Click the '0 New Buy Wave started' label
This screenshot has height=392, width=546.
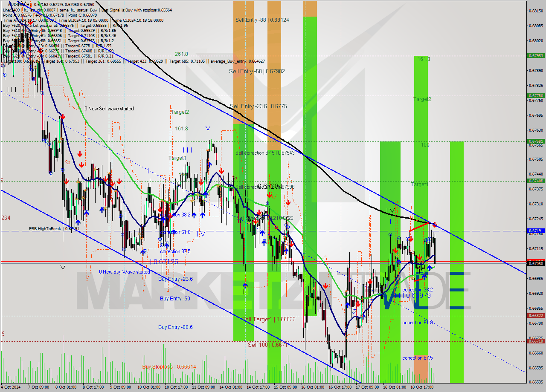click(x=124, y=272)
